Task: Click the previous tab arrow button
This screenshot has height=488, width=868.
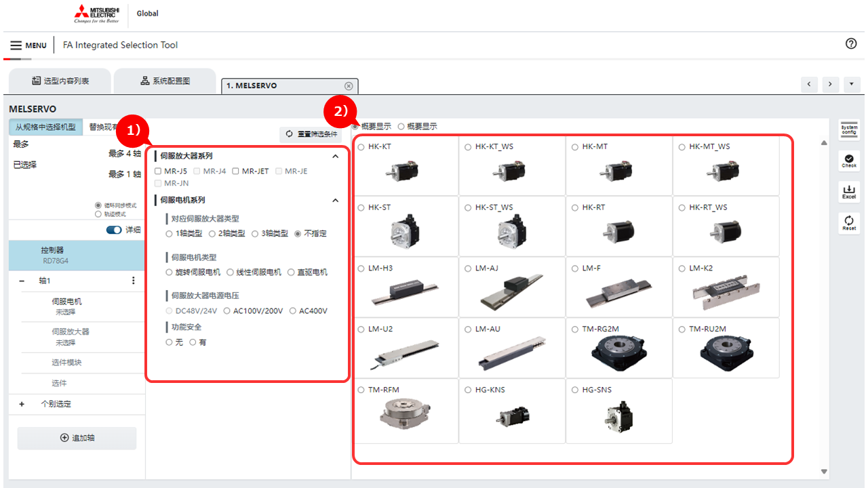Action: point(809,84)
